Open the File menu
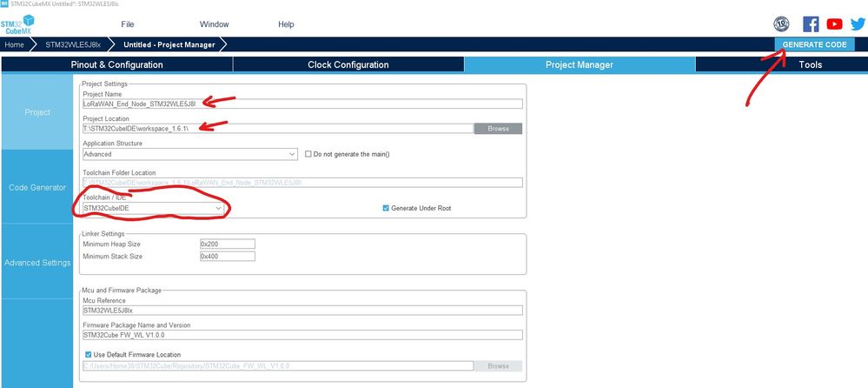Screen dimensions: 868x388 coord(128,23)
